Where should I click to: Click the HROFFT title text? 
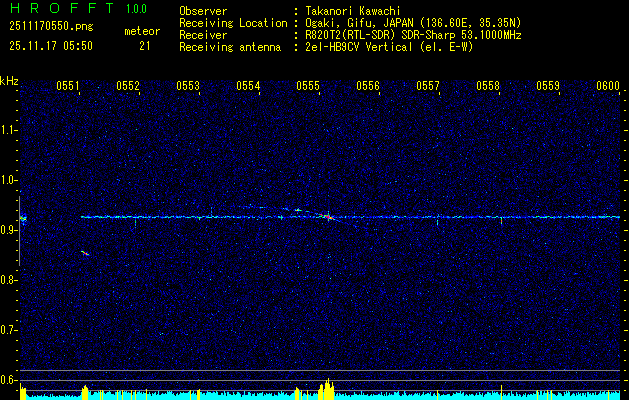(62, 8)
